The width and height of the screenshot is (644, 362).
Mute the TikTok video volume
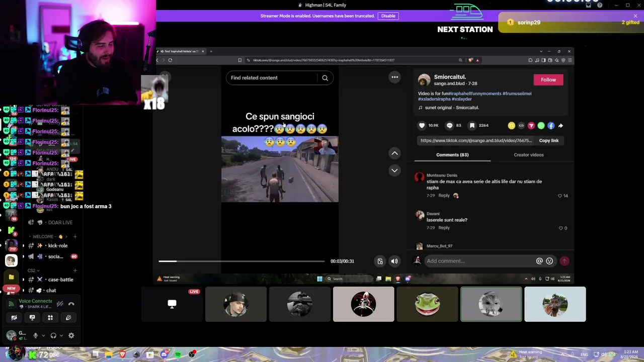pos(394,261)
